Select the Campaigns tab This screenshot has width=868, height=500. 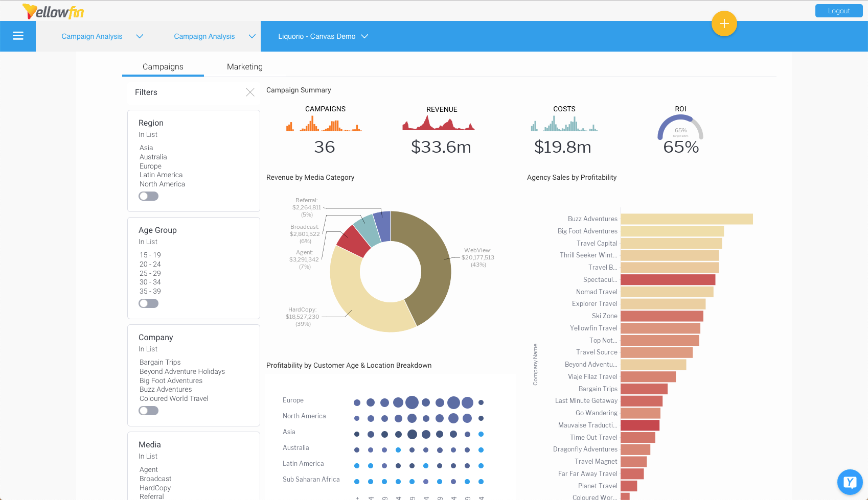click(163, 66)
